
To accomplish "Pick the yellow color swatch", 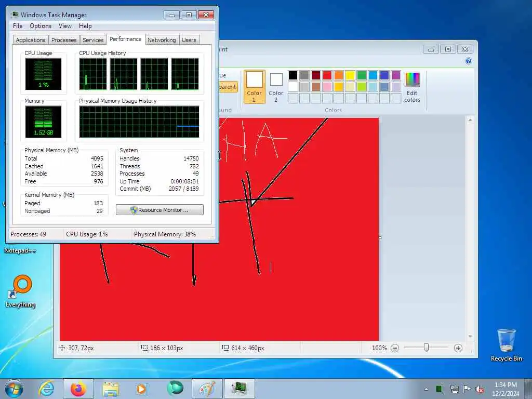I will tap(350, 75).
